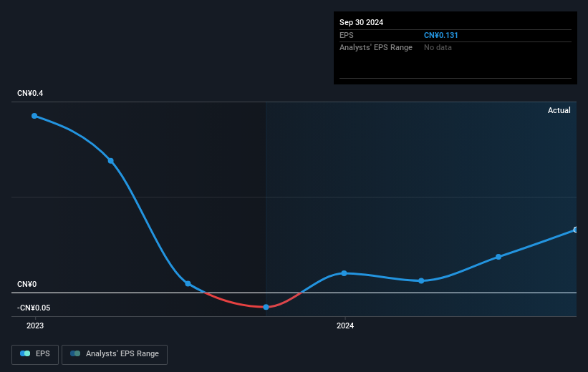The image size is (588, 372).
Task: Select the first data point near CN¥0.4
Action: 34,116
